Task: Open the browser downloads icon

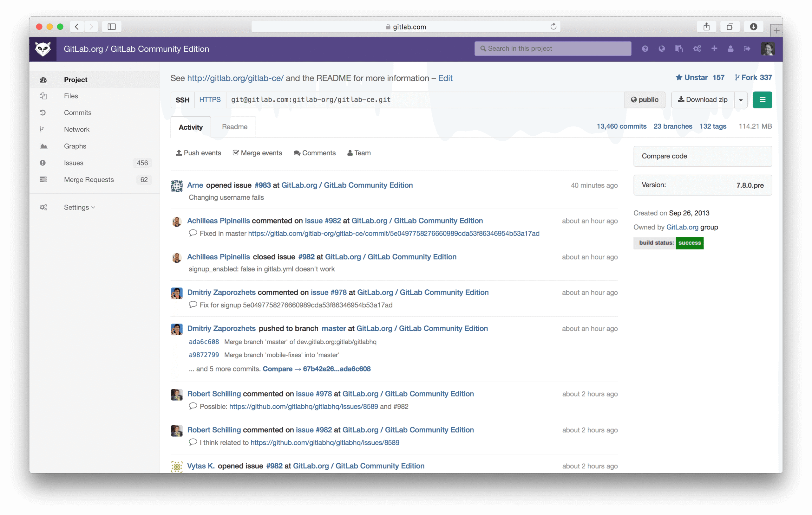Action: coord(753,27)
